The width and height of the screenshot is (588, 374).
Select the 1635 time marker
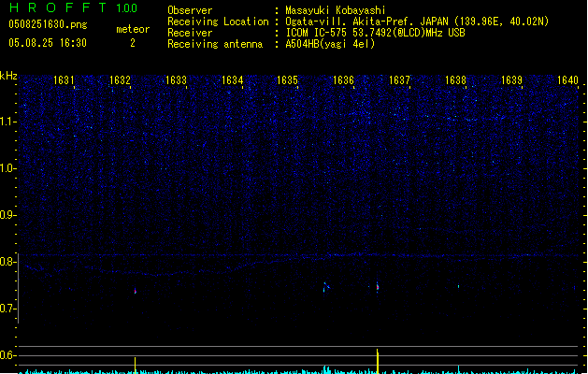(x=288, y=81)
